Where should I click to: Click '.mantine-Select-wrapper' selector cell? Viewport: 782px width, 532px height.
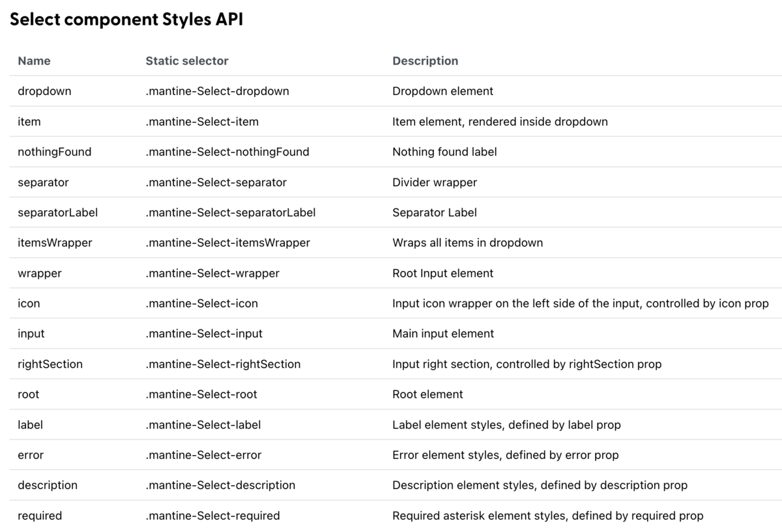(212, 273)
